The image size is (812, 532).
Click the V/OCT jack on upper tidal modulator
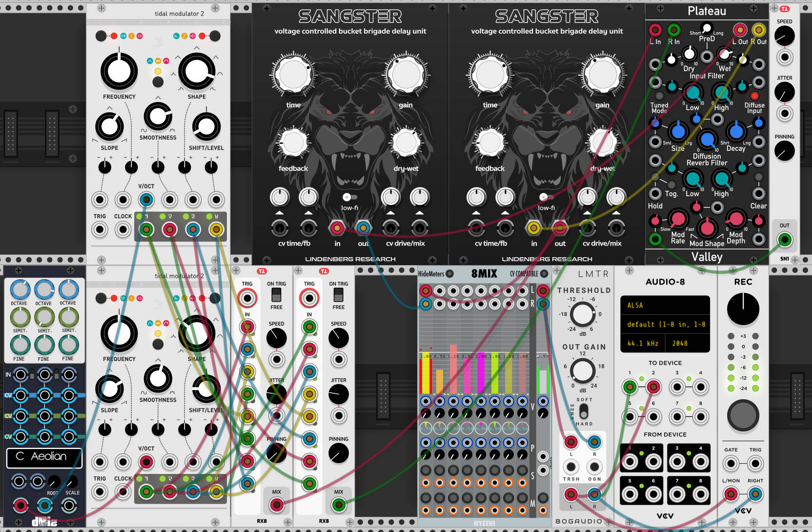[x=146, y=200]
